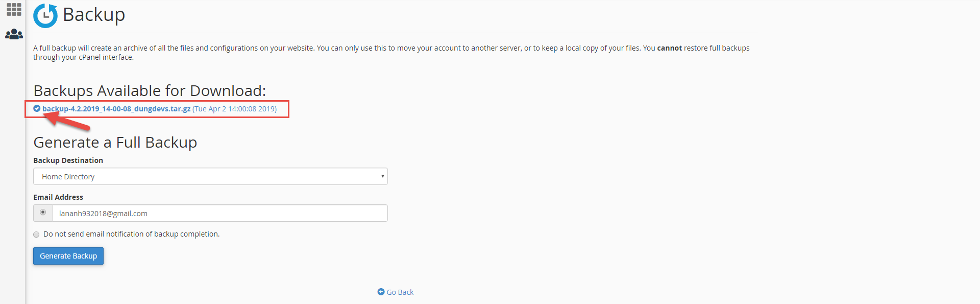
Task: Click the User Manager people icon
Action: click(14, 34)
